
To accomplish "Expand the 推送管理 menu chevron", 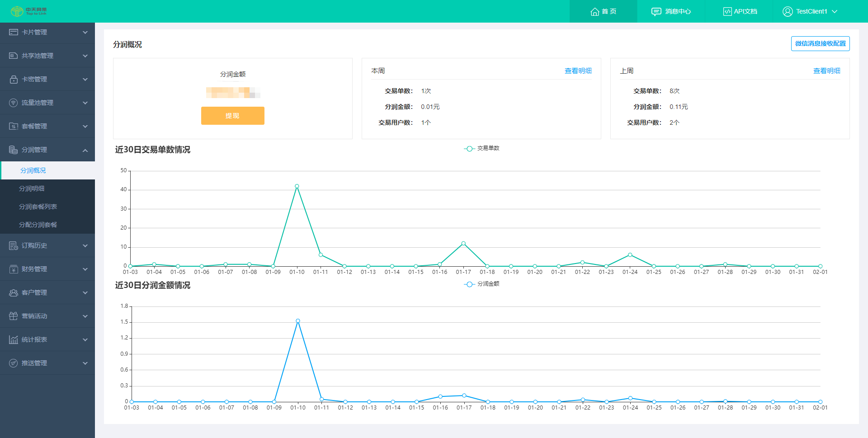I will click(85, 363).
